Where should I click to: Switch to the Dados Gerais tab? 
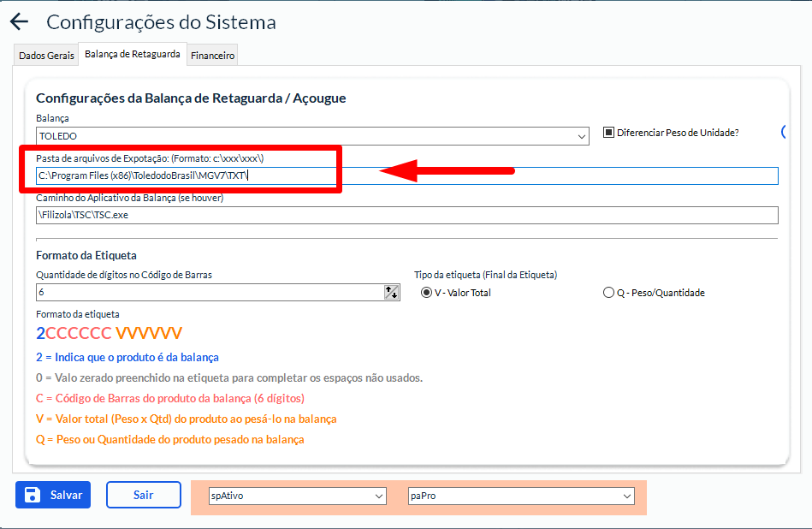(x=46, y=56)
